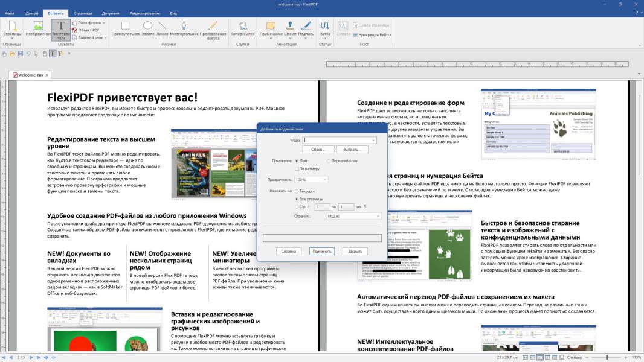This screenshot has width=644, height=362.
Task: Open the Файл combo box dropdown arrow
Action: (x=374, y=140)
